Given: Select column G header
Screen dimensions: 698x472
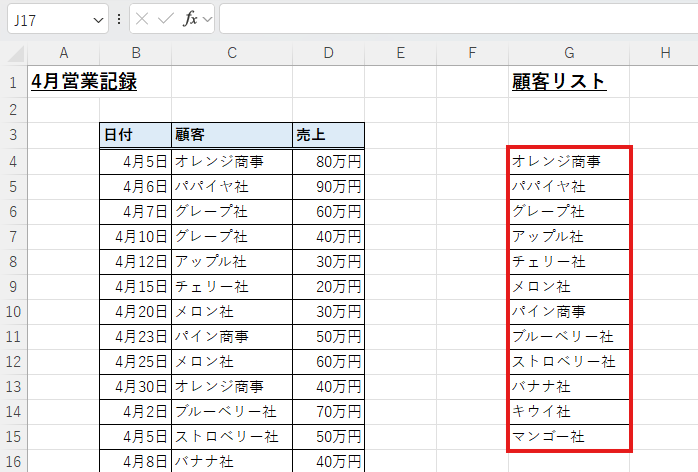Looking at the screenshot, I should point(568,53).
